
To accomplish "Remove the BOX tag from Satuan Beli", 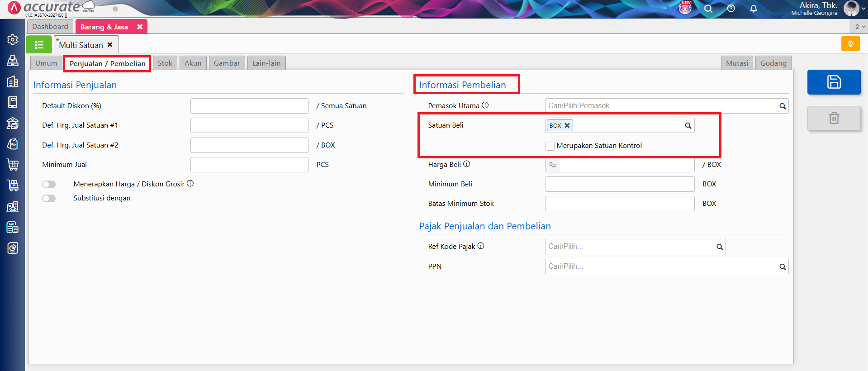I will (567, 125).
